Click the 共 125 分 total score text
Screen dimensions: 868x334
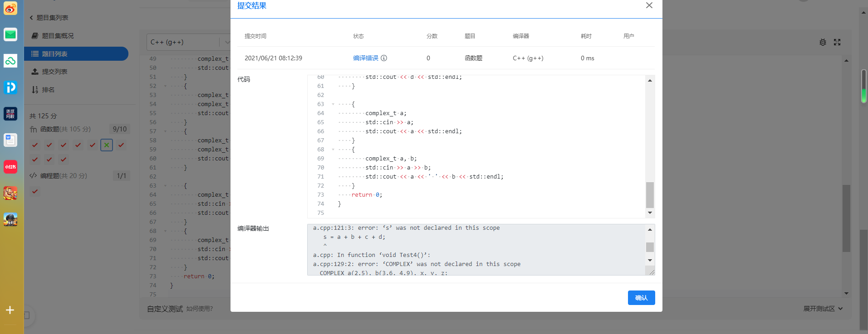[43, 116]
